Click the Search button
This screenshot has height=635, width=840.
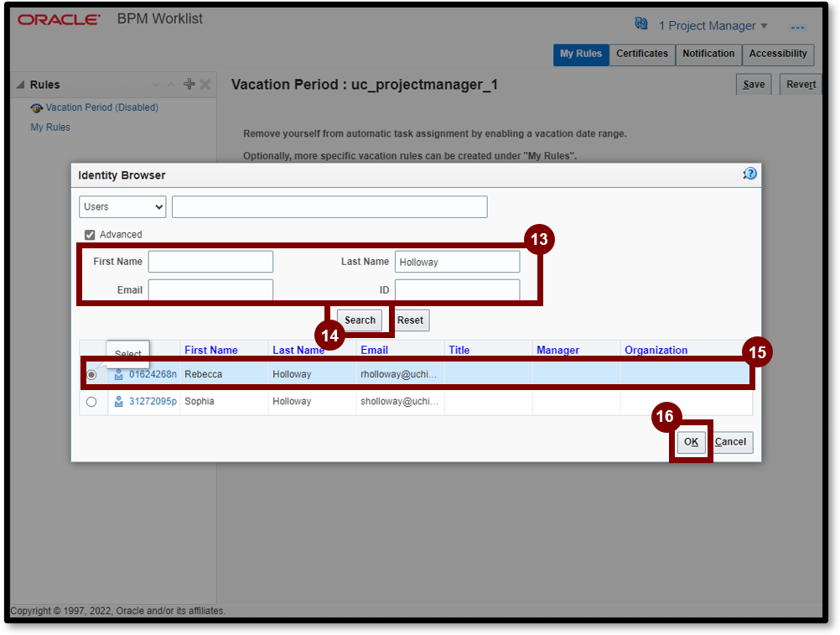coord(360,320)
